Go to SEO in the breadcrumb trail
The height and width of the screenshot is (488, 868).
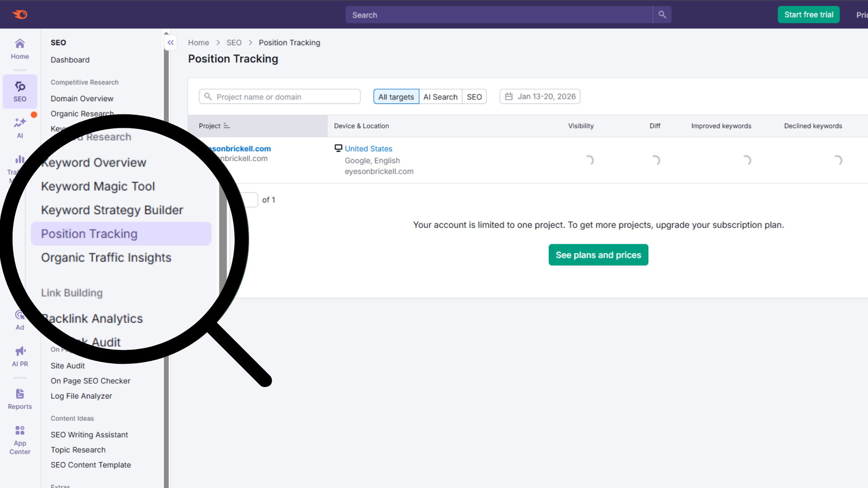[234, 42]
